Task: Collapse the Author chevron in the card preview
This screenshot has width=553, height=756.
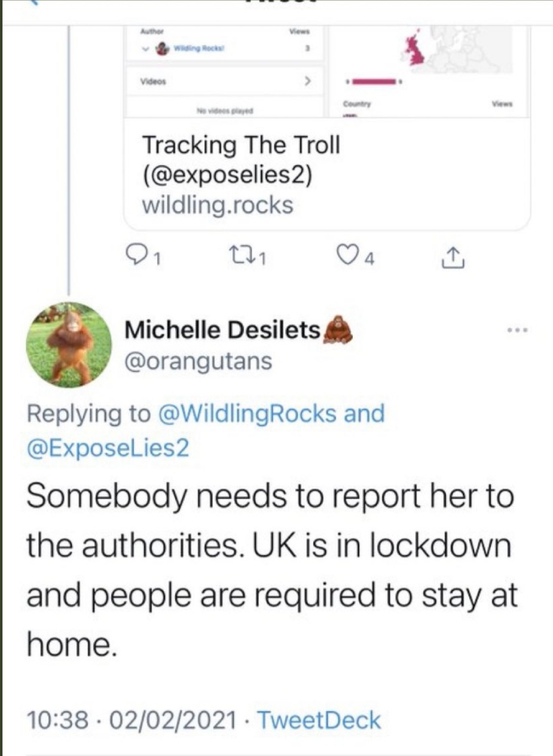Action: [145, 50]
